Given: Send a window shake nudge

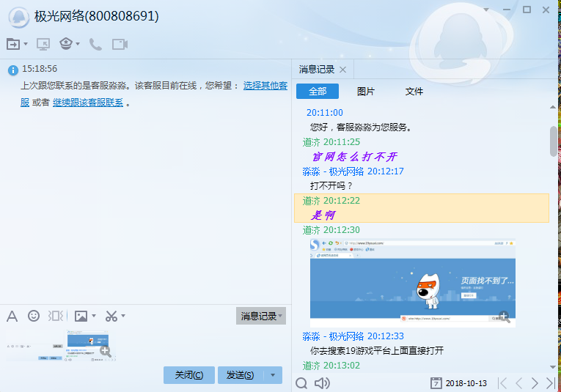Looking at the screenshot, I should pyautogui.click(x=56, y=316).
